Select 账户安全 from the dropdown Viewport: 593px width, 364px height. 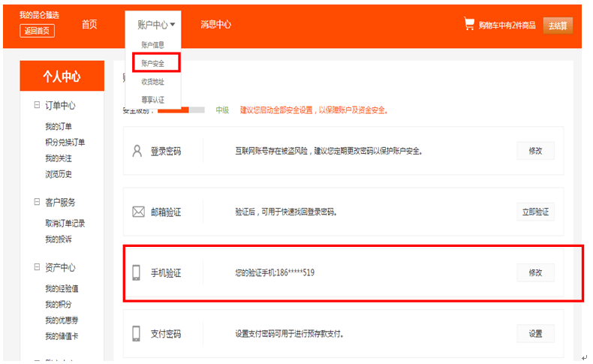pyautogui.click(x=152, y=63)
